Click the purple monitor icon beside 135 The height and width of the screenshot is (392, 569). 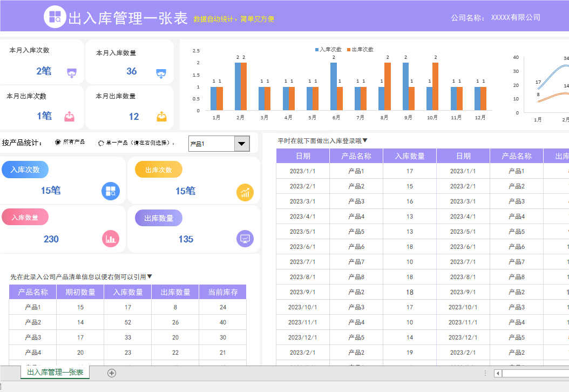(x=245, y=239)
